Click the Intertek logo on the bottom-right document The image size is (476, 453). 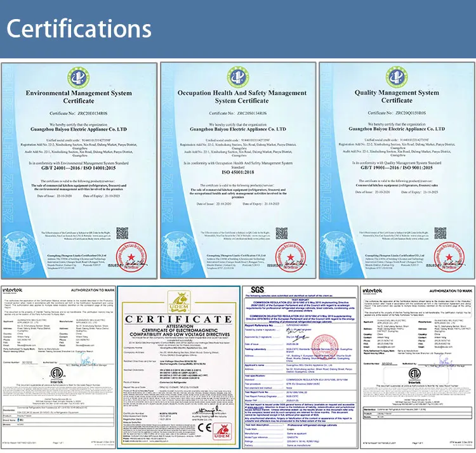coord(373,291)
